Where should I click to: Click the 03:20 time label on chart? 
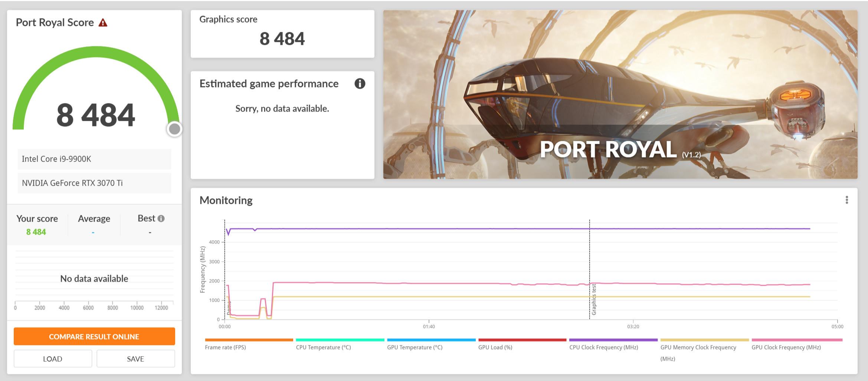[633, 327]
